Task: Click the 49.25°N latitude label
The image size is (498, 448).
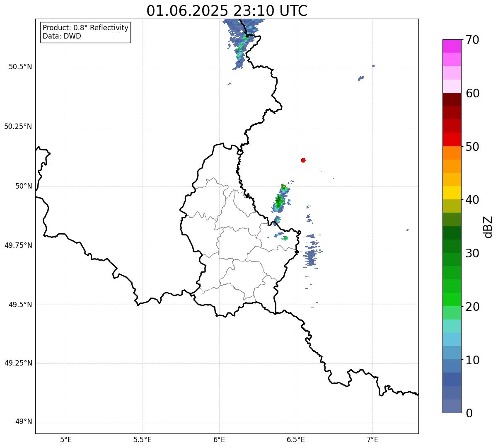Action: [18, 363]
